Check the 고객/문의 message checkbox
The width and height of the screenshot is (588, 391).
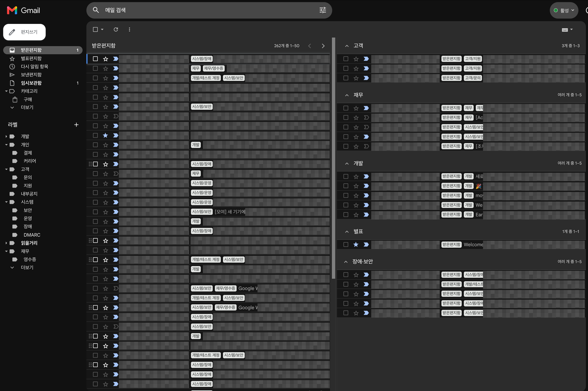[x=346, y=78]
